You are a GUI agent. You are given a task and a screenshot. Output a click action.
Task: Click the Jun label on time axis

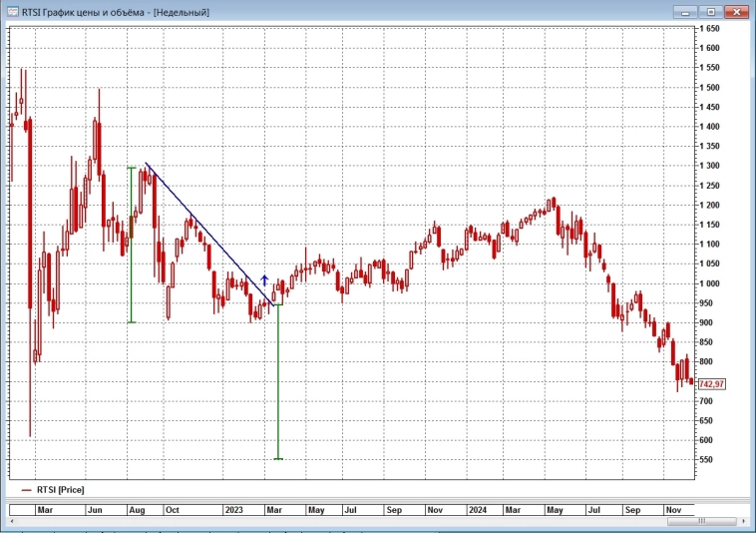coord(95,510)
